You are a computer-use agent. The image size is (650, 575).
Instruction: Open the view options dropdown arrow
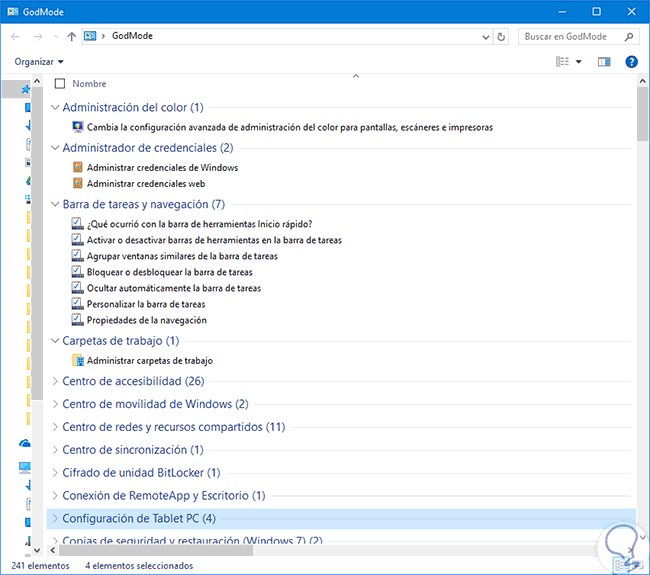click(579, 62)
